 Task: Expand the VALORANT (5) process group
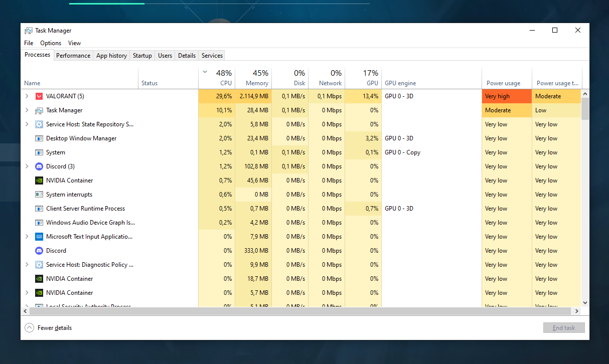27,96
